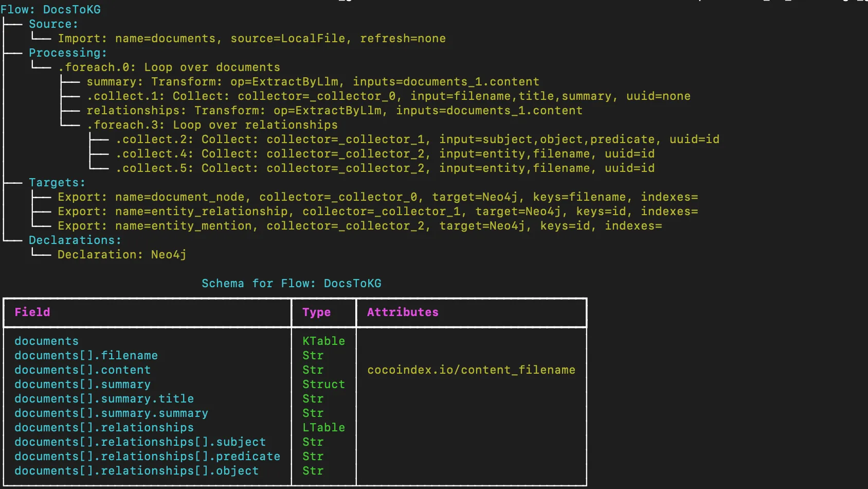Collapse the Declarations section
Screen dimensions: 868x489
pyautogui.click(x=75, y=240)
